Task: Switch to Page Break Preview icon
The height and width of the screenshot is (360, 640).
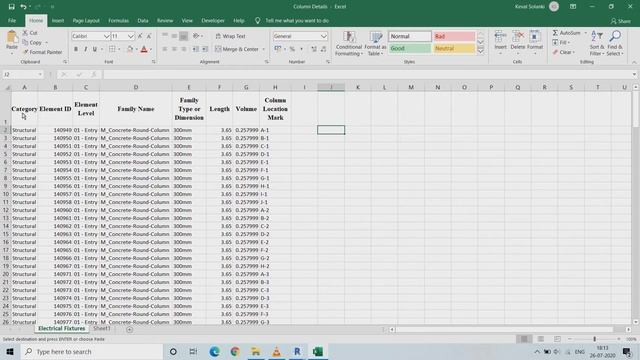Action: 557,339
